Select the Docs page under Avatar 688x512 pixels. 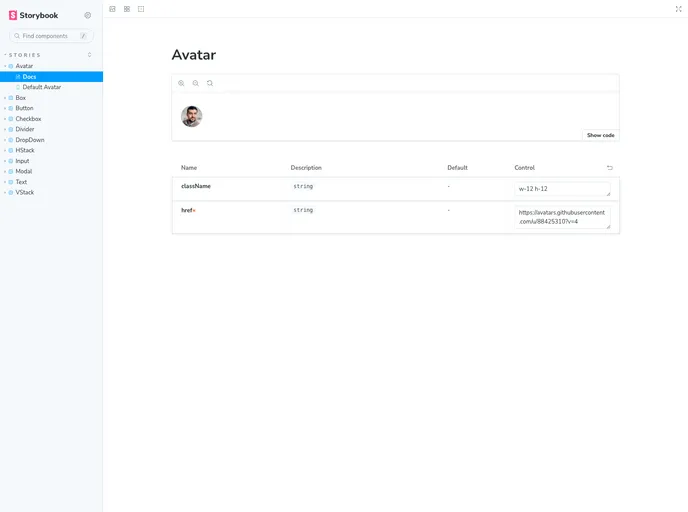(29, 76)
